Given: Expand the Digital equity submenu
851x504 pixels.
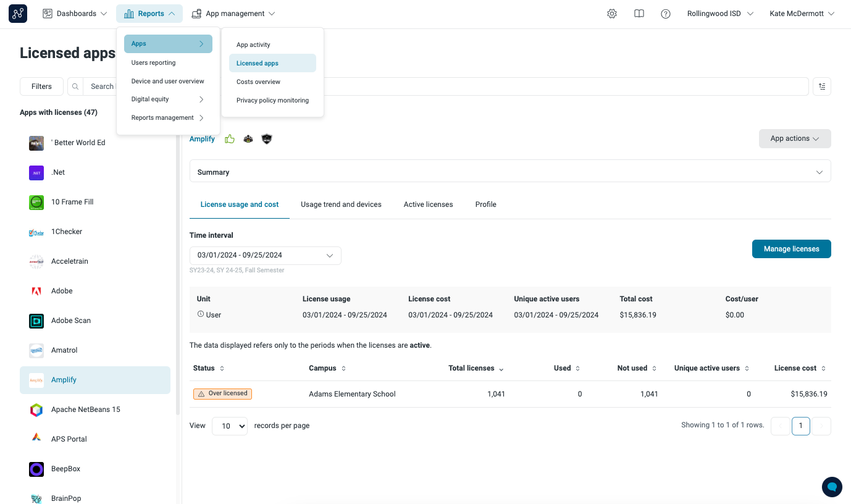Looking at the screenshot, I should point(168,99).
